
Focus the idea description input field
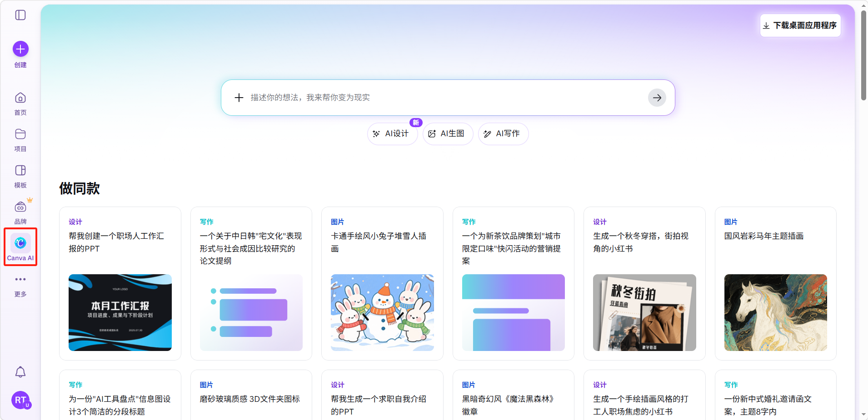click(445, 98)
